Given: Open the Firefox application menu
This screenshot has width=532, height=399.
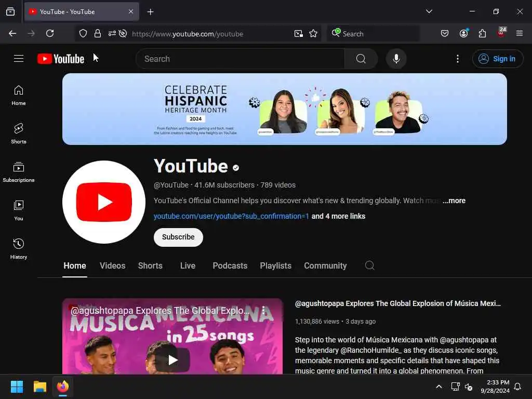Looking at the screenshot, I should coord(520,33).
